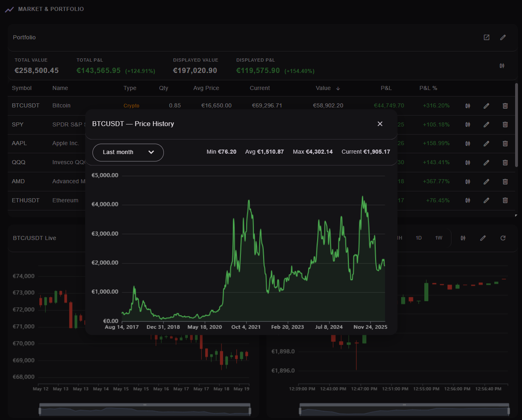Screen dimensions: 522x420
Task: Click the Avg €1,510.87 statistic
Action: 264,152
